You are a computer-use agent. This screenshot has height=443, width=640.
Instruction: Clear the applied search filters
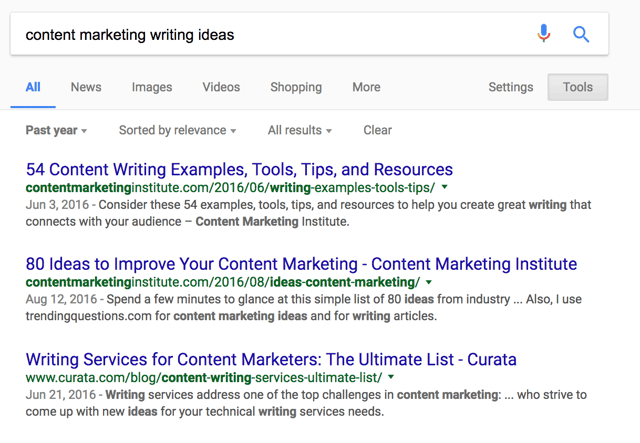point(377,130)
